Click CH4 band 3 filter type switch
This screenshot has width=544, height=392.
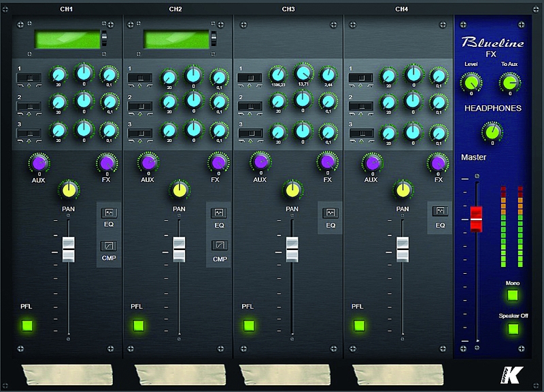(361, 133)
